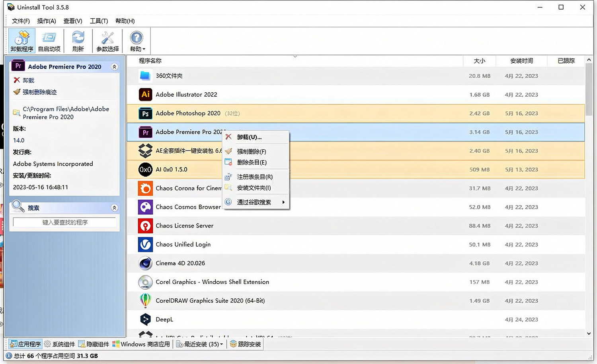This screenshot has width=597, height=364.
Task: Select the Adobe Premiere Pro row icon
Action: (x=145, y=132)
